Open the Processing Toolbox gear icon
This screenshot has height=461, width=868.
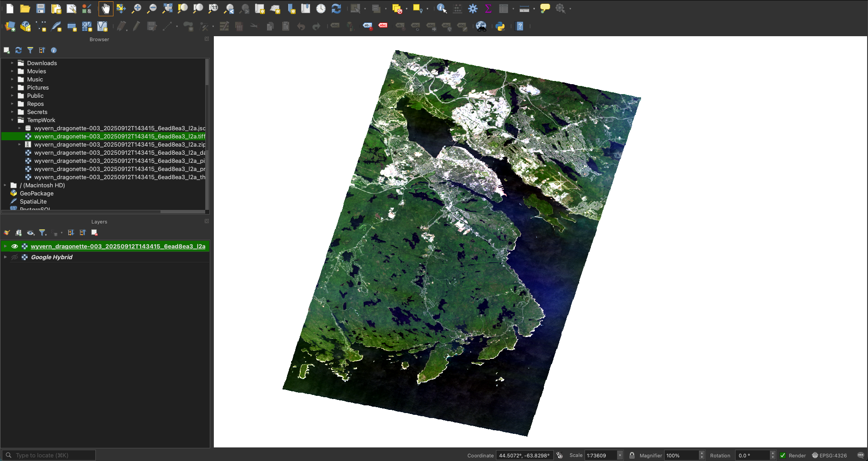(473, 9)
